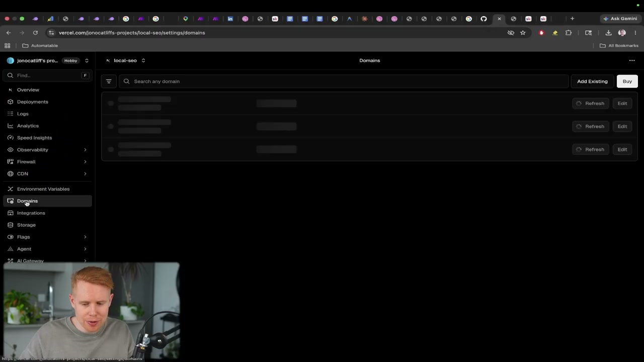View site information icon in address bar
Screen dimensions: 644x362
point(51,33)
